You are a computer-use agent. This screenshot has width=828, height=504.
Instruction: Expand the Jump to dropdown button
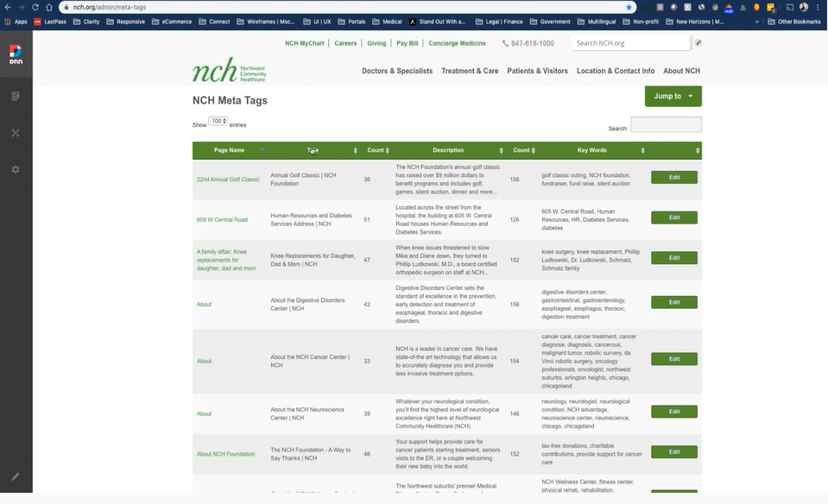[x=673, y=96]
